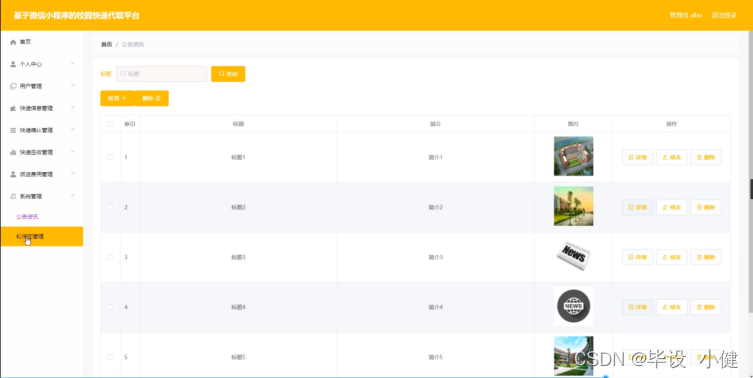Click 删除 for the 标题4 row
The height and width of the screenshot is (378, 753).
(x=705, y=307)
